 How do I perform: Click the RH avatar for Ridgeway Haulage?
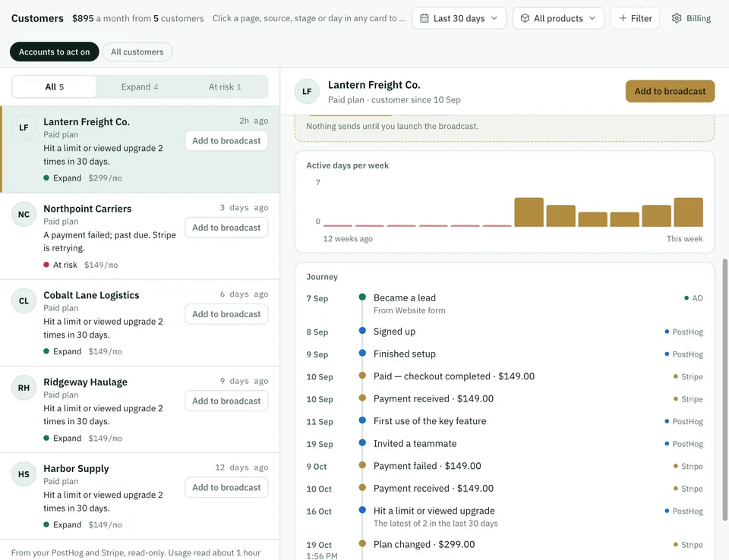pyautogui.click(x=24, y=388)
